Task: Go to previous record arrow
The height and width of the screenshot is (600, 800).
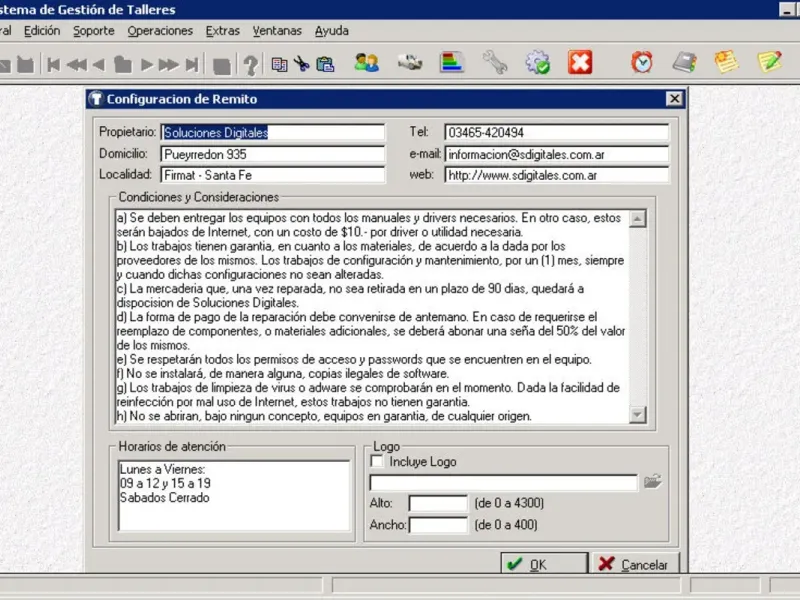Action: tap(98, 65)
